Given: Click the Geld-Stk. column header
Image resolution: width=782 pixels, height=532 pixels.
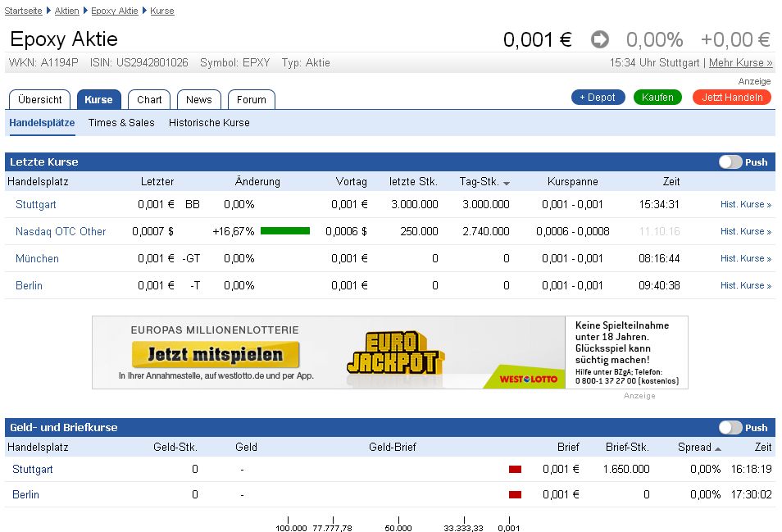Looking at the screenshot, I should pyautogui.click(x=175, y=448).
